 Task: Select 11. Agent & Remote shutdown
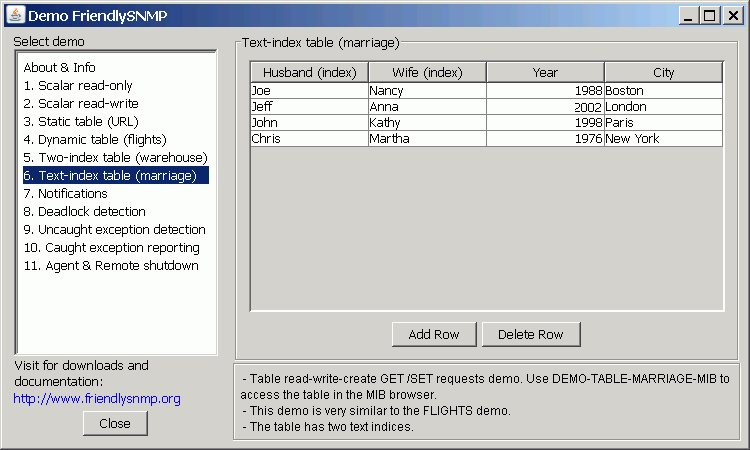(116, 265)
